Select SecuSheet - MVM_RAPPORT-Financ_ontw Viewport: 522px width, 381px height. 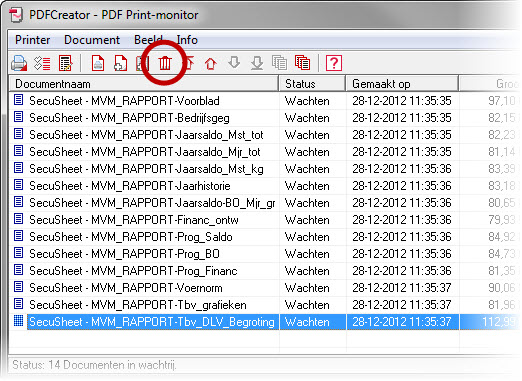(134, 220)
